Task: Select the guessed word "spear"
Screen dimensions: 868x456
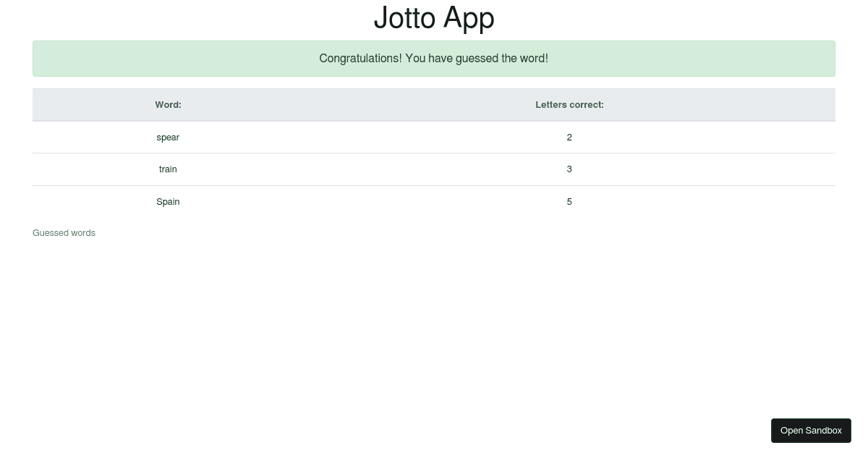Action: 168,138
